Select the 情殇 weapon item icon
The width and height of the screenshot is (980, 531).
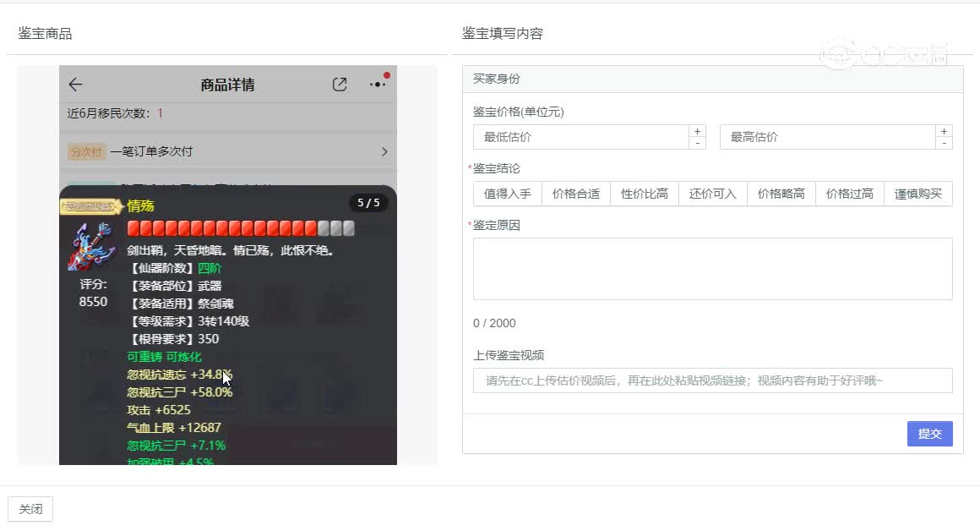(92, 246)
